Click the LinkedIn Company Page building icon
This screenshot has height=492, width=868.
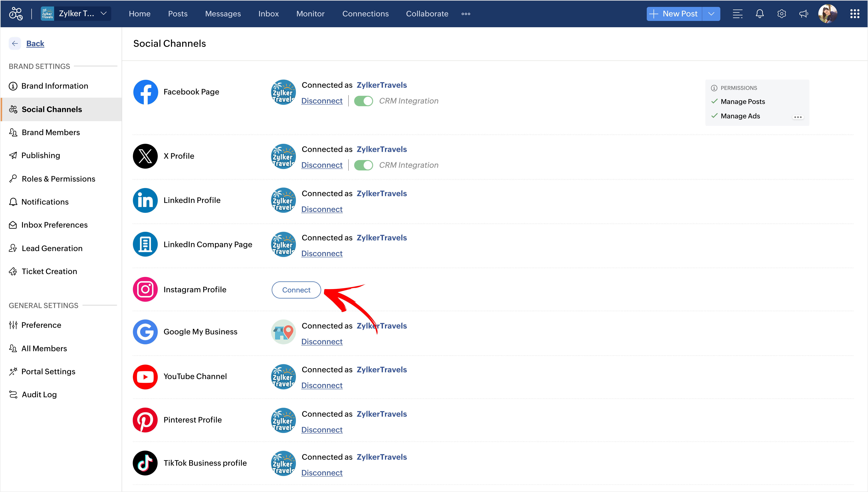click(x=145, y=244)
